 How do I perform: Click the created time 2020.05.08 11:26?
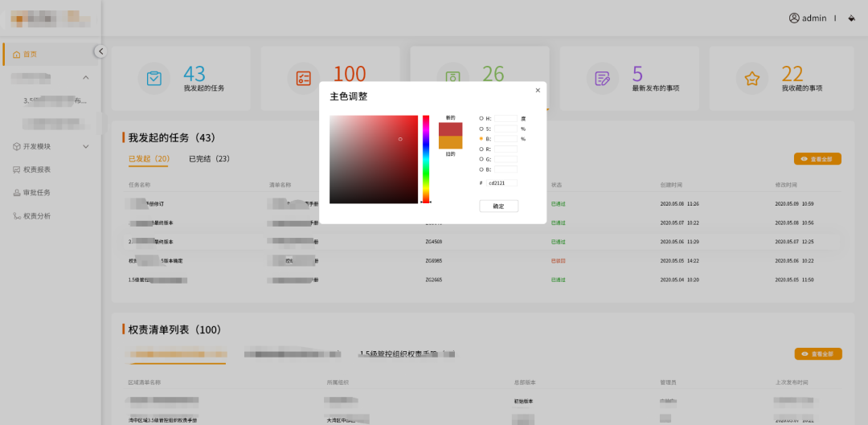pos(679,203)
